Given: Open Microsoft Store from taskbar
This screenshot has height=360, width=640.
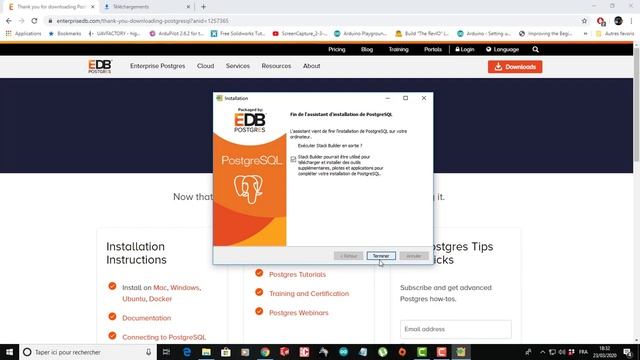Looking at the screenshot, I should [226, 352].
